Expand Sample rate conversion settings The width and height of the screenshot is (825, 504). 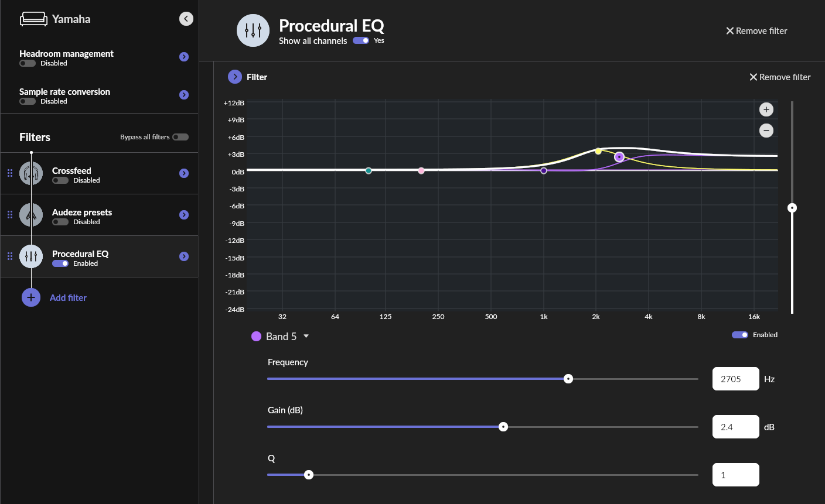pyautogui.click(x=184, y=95)
